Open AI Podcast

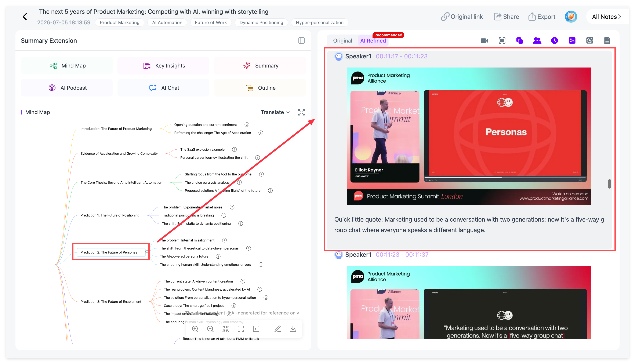[67, 88]
